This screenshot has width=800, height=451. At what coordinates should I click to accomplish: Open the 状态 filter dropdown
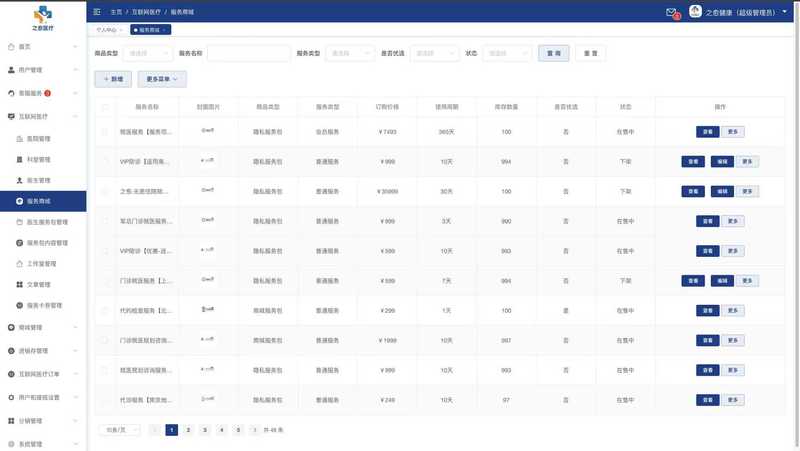pos(505,53)
